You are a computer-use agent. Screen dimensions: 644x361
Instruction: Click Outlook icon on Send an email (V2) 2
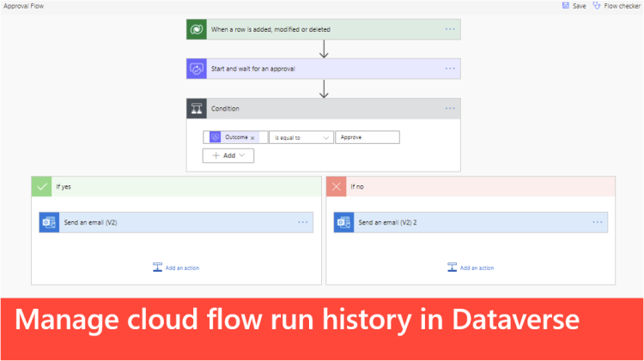(x=343, y=222)
